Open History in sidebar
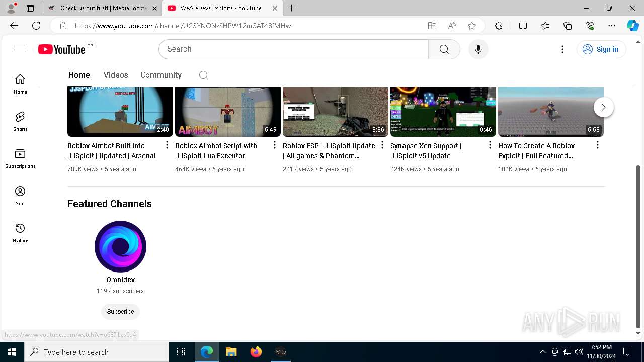This screenshot has height=362, width=644. 20,233
